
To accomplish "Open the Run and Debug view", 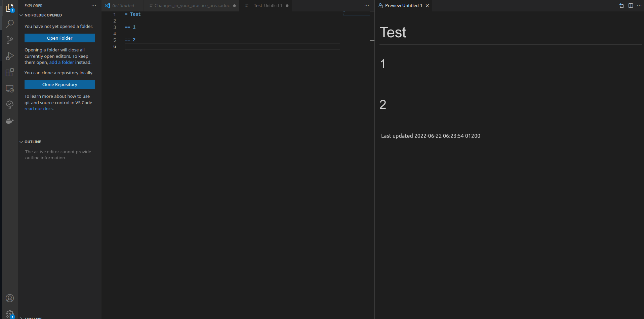I will click(x=10, y=56).
